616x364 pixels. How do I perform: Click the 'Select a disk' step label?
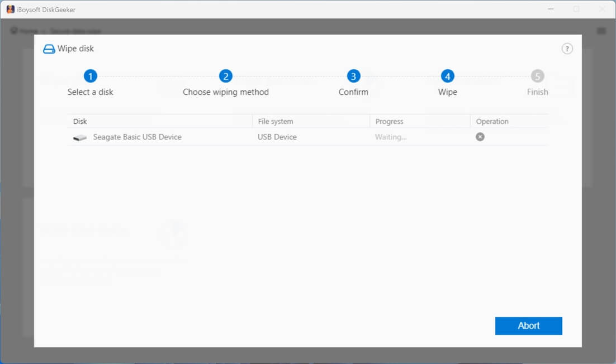tap(91, 92)
